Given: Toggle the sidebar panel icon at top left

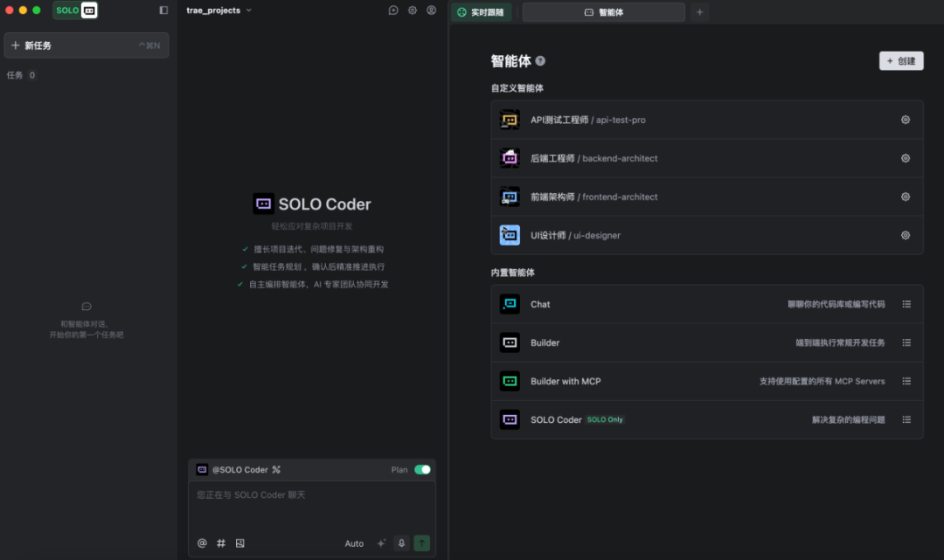Looking at the screenshot, I should 163,10.
